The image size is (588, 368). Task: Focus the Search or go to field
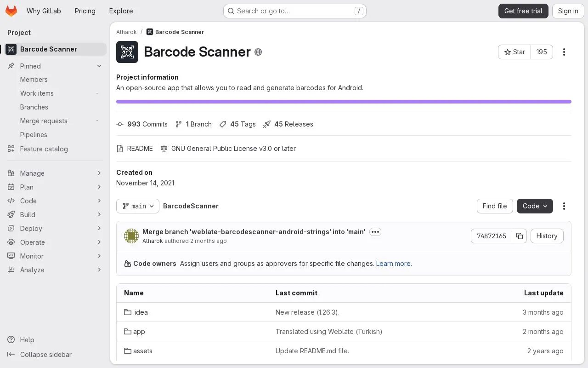pyautogui.click(x=295, y=11)
